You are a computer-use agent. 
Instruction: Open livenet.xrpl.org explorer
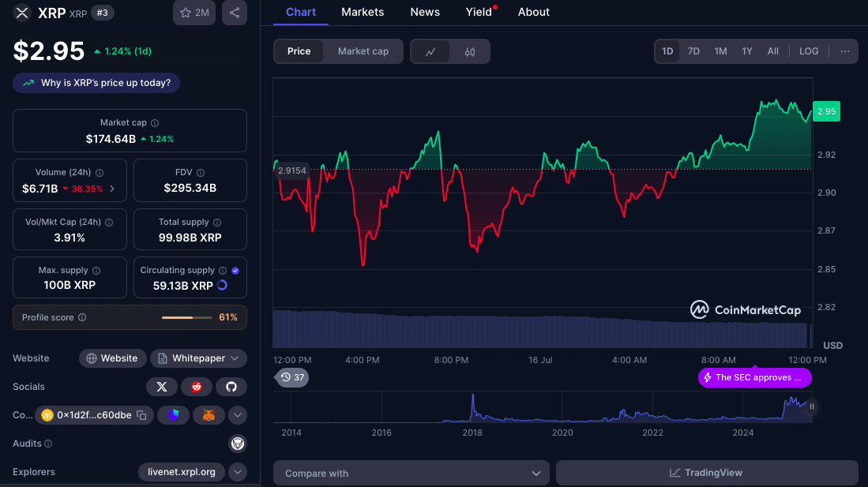[x=182, y=472]
